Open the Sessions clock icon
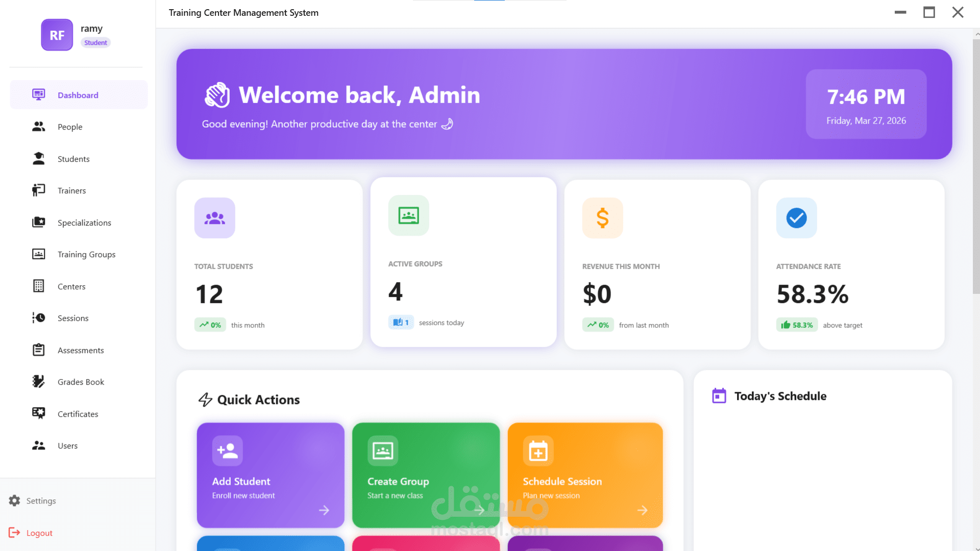The width and height of the screenshot is (980, 551). tap(39, 318)
